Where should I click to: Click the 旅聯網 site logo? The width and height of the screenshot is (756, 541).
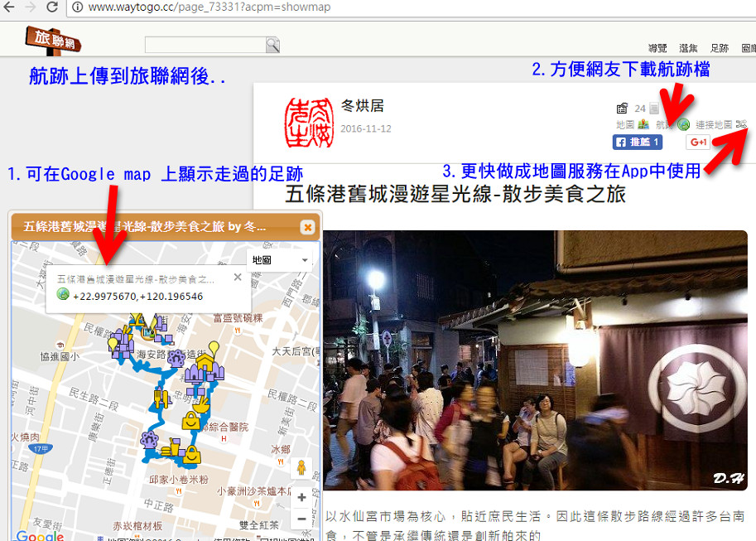point(52,39)
